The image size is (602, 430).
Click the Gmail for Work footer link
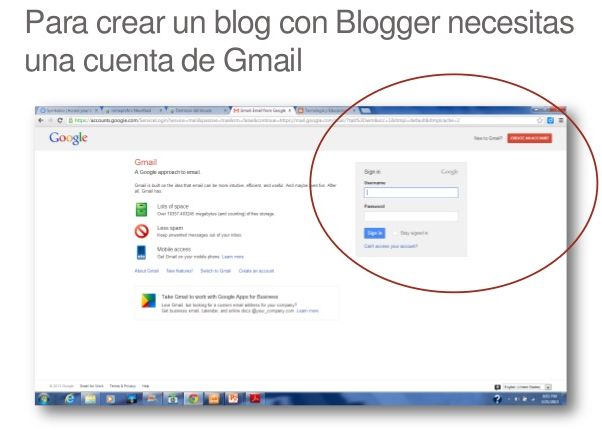click(x=92, y=386)
